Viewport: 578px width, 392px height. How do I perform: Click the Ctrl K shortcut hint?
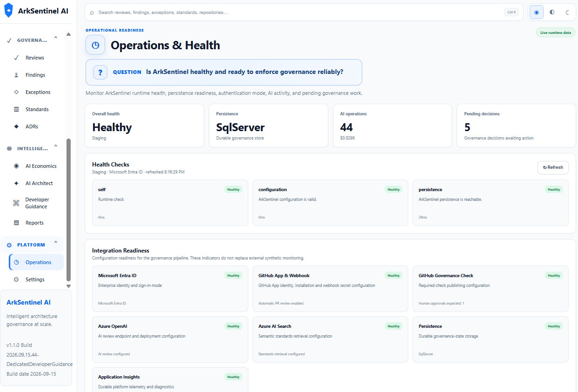pyautogui.click(x=511, y=12)
